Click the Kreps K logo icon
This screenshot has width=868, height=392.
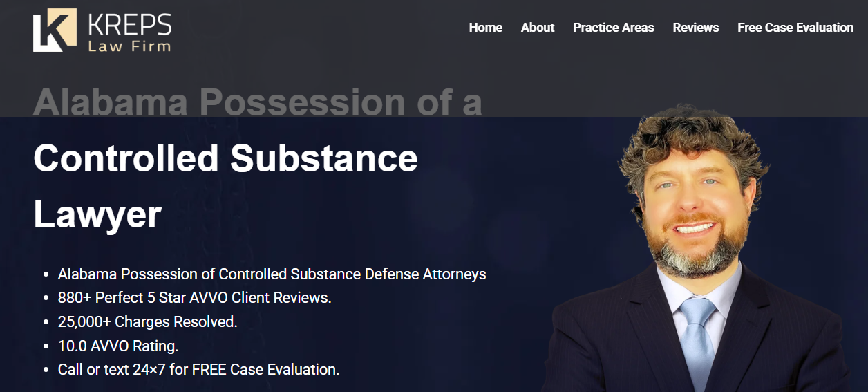click(x=55, y=30)
